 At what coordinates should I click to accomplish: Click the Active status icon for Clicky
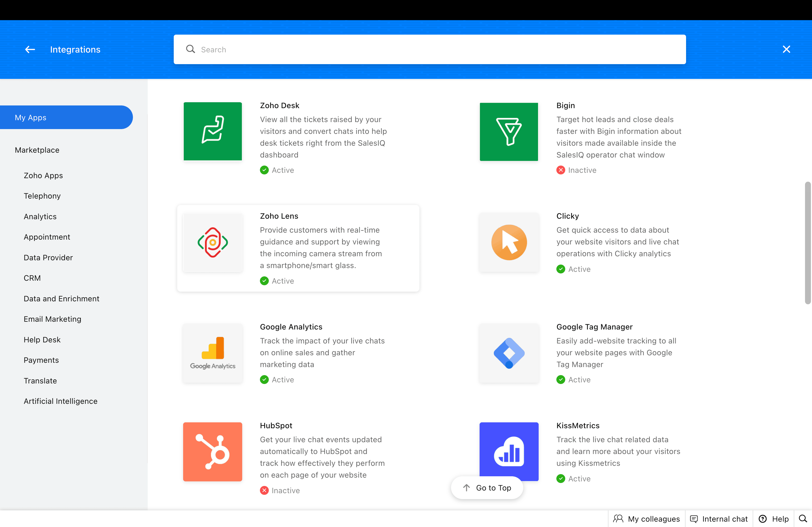click(561, 269)
